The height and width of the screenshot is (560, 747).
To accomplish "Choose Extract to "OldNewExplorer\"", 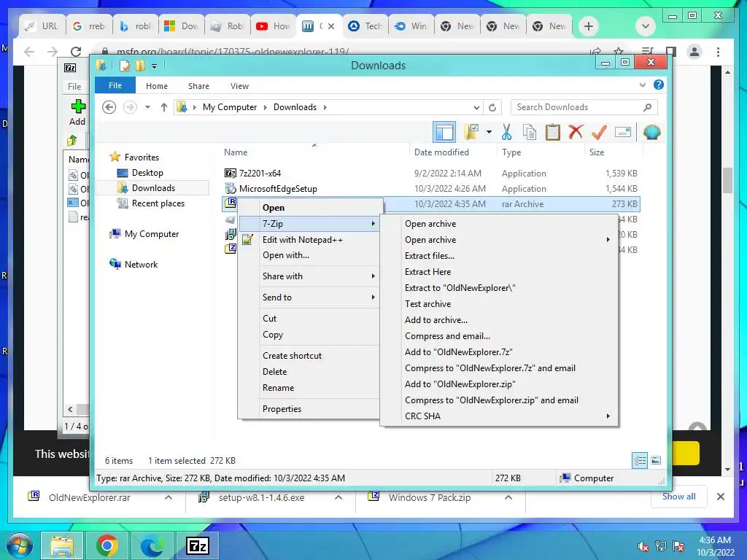I will coord(460,288).
